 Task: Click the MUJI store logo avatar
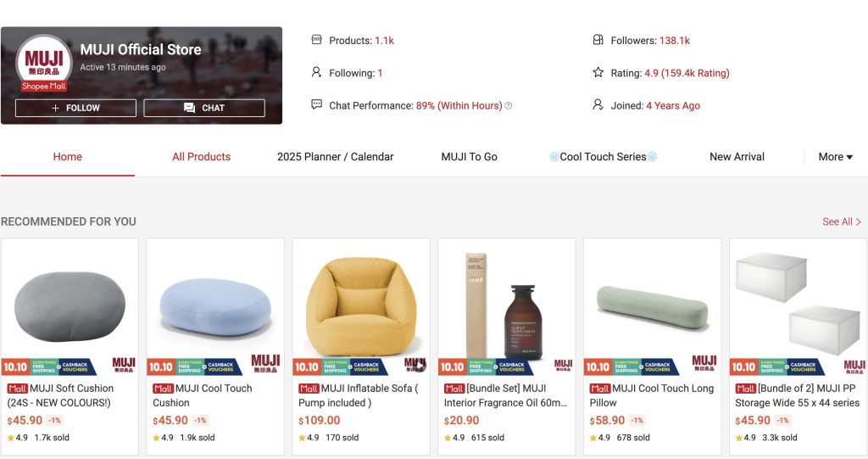(x=44, y=61)
